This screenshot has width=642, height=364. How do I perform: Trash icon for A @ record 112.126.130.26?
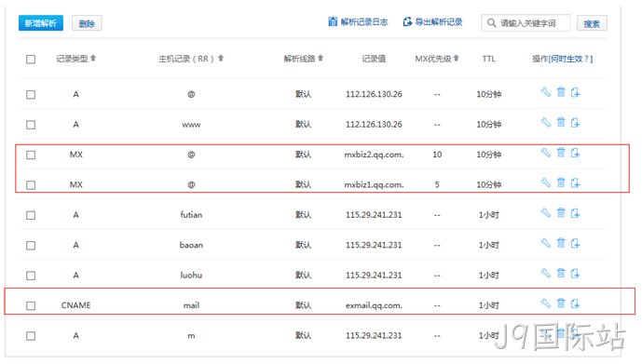pos(561,92)
